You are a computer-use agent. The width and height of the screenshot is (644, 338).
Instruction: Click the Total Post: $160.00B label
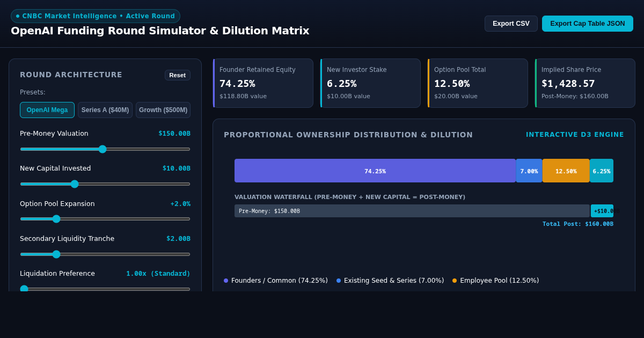click(578, 224)
